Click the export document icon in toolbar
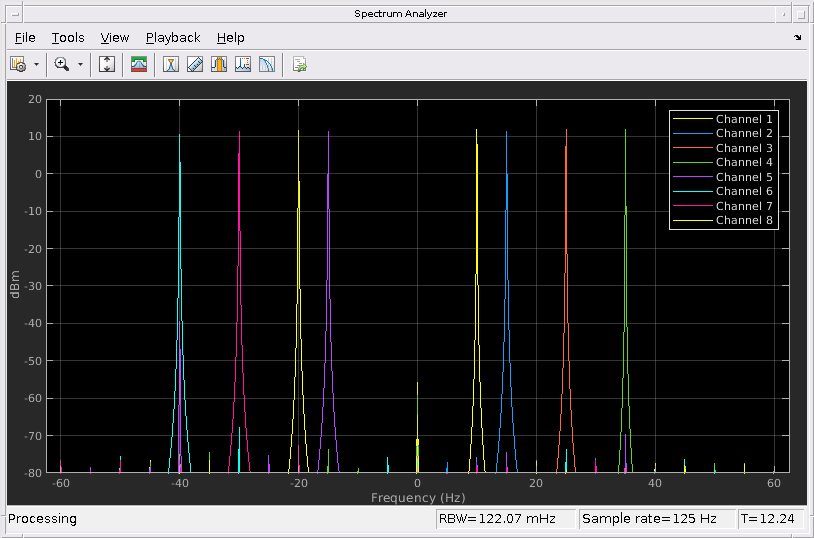This screenshot has width=814, height=538. pyautogui.click(x=299, y=64)
